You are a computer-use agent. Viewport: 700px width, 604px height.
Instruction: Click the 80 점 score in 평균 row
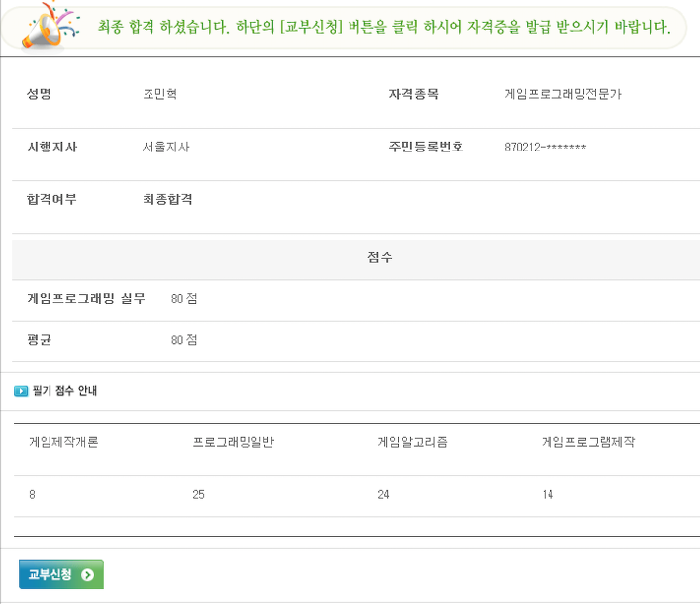[x=184, y=340]
